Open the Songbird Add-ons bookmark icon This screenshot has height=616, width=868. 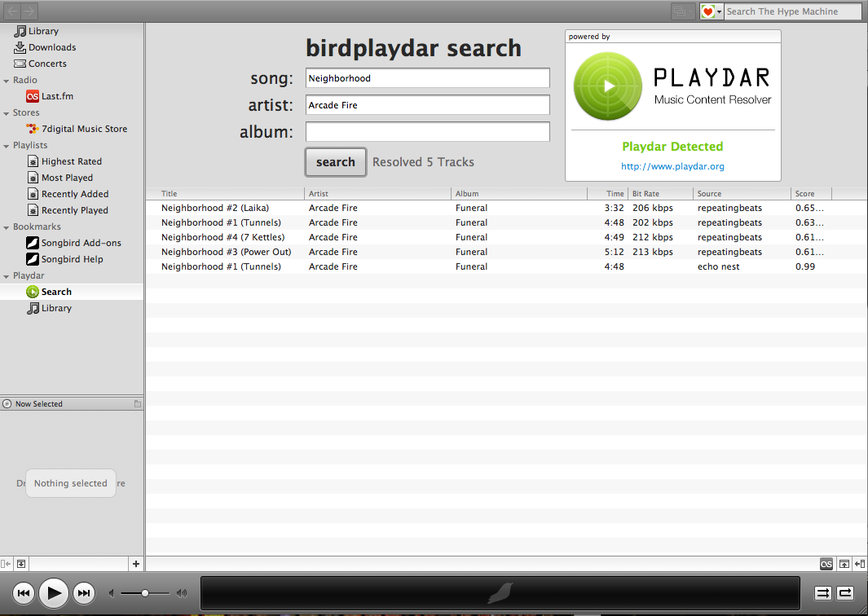tap(33, 243)
